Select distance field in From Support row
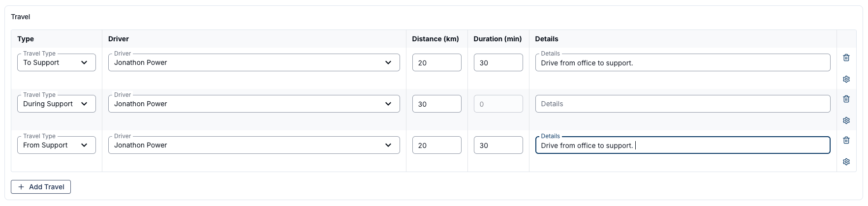 [x=436, y=145]
